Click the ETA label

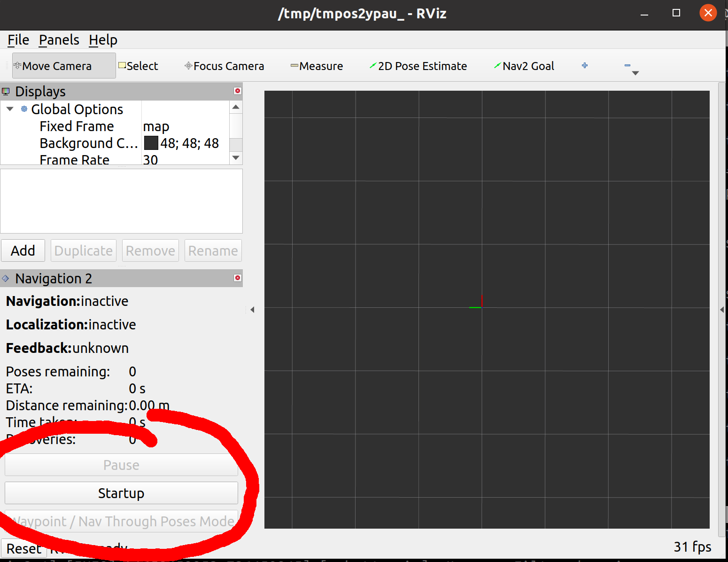[19, 389]
